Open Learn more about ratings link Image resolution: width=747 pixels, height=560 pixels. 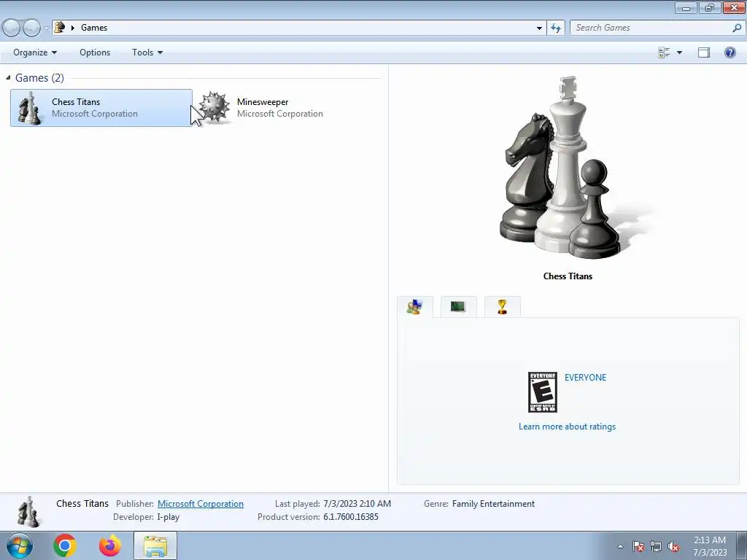click(x=567, y=427)
